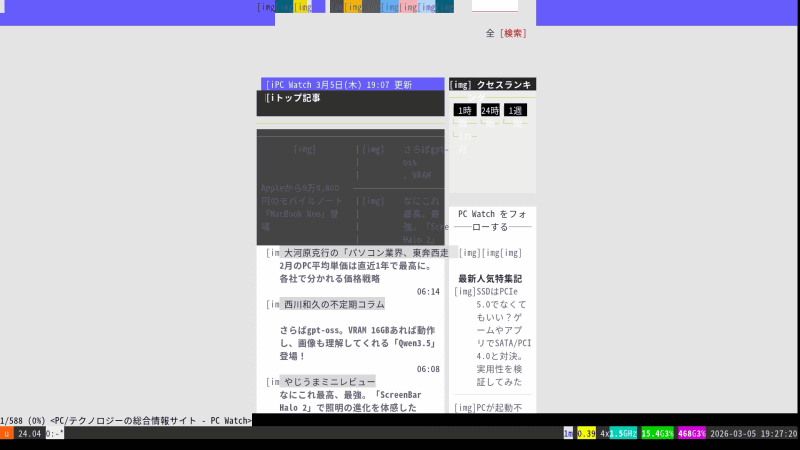800x450 pixels.
Task: Click the orange Ubuntu logo in status bar
Action: (x=7, y=434)
